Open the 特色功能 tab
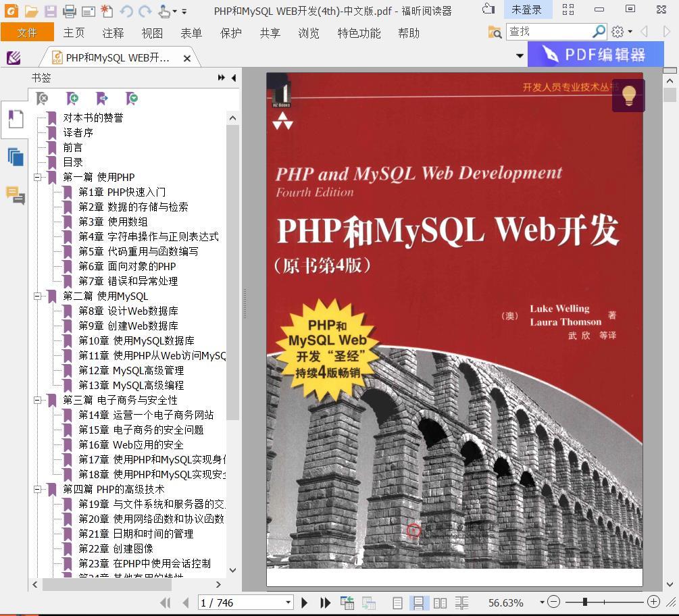679x616 pixels. click(x=359, y=33)
